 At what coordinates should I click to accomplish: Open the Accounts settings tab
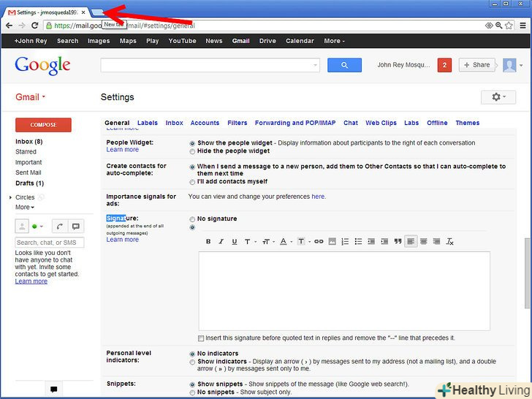pyautogui.click(x=205, y=123)
